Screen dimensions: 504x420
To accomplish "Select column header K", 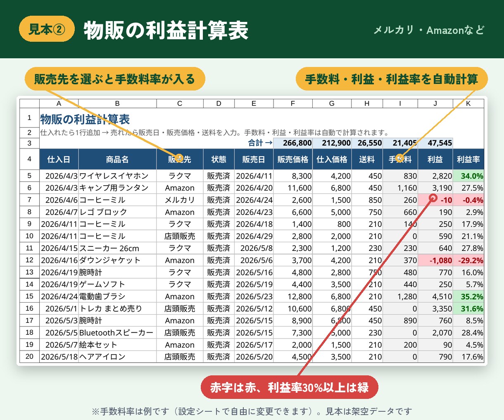I will [468, 103].
